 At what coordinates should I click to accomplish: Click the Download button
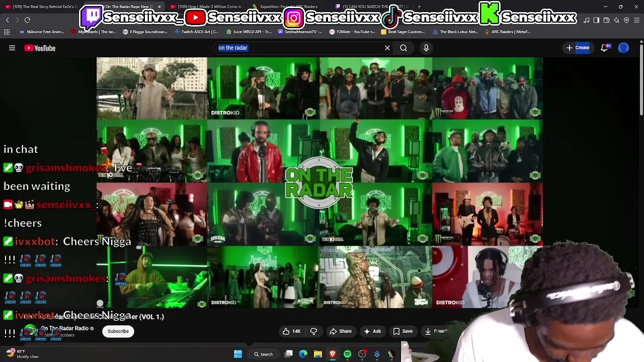437,331
